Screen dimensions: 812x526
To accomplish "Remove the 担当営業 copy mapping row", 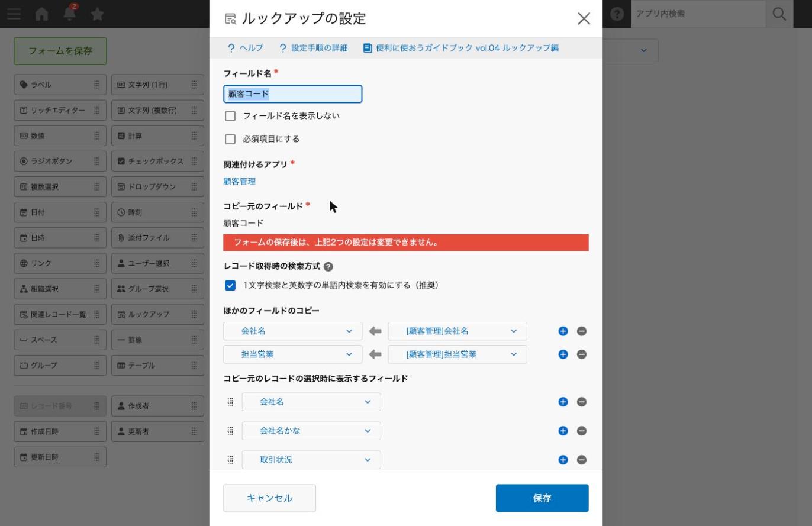I will [582, 354].
